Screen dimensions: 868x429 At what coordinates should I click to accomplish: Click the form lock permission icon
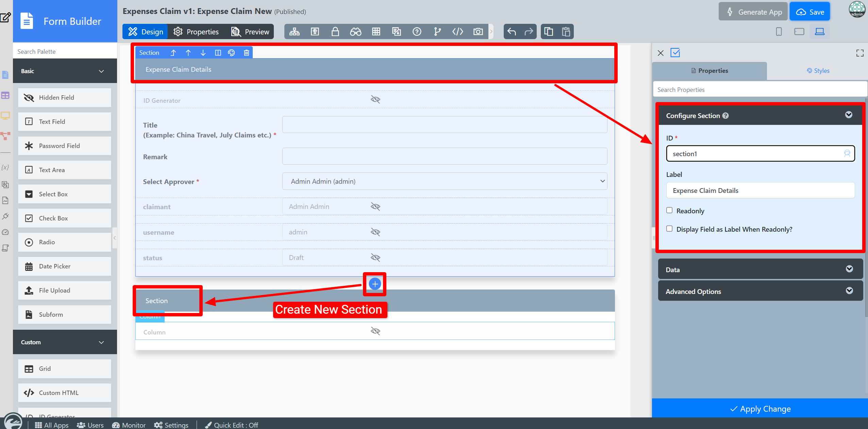coord(335,32)
